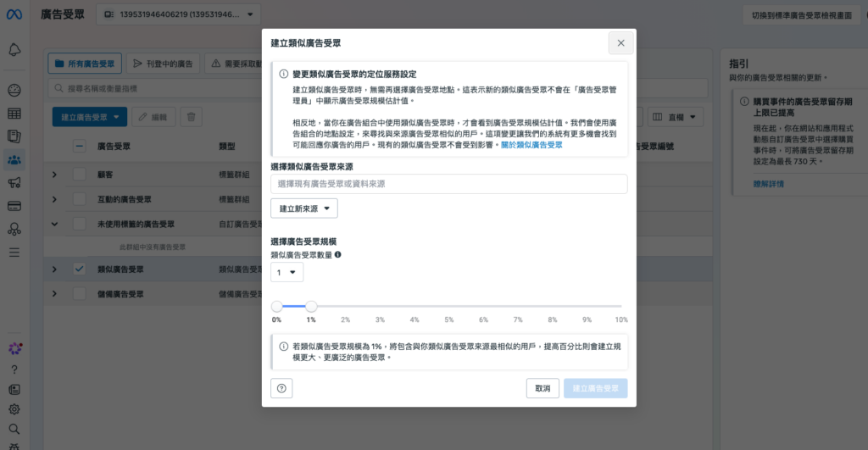
Task: Open the 建立廣告受眾 dropdown button
Action: [90, 117]
